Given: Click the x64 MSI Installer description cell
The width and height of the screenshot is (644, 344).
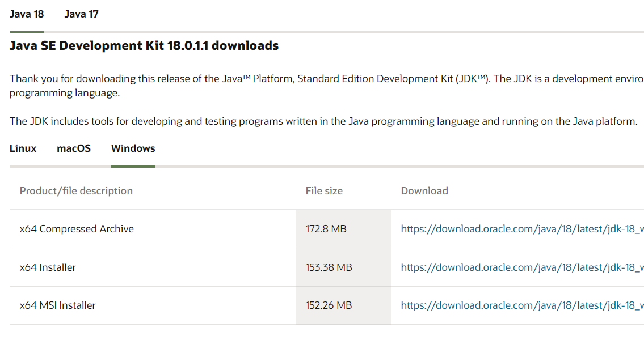Looking at the screenshot, I should tap(57, 305).
